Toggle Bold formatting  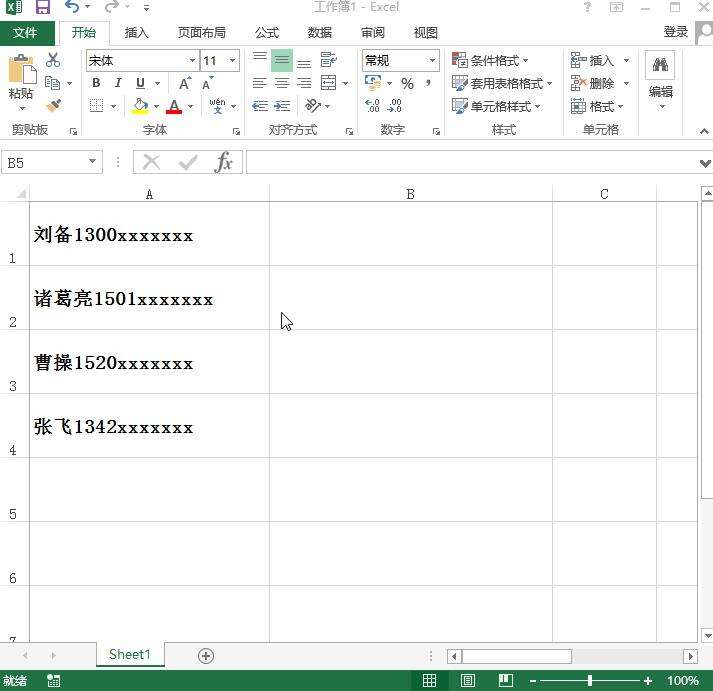coord(96,83)
